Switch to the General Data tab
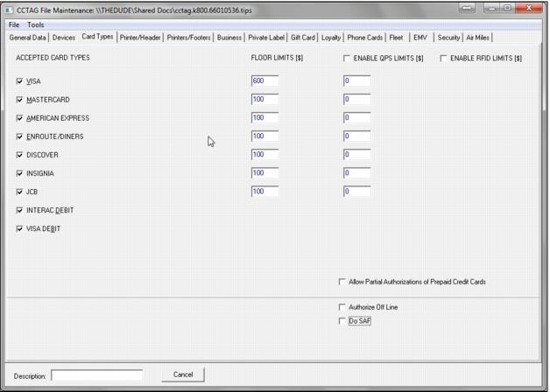This screenshot has height=392, width=550. pyautogui.click(x=28, y=38)
